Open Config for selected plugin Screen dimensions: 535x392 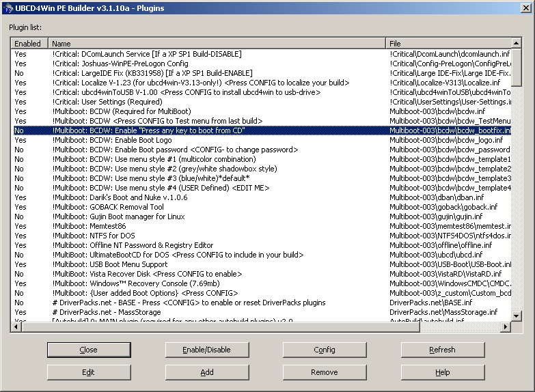(x=325, y=350)
